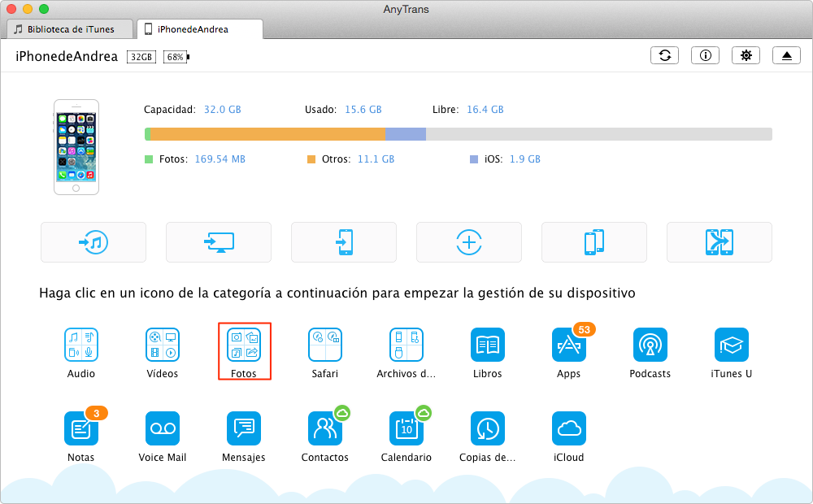The height and width of the screenshot is (504, 813).
Task: Open the Calendario category
Action: [406, 428]
